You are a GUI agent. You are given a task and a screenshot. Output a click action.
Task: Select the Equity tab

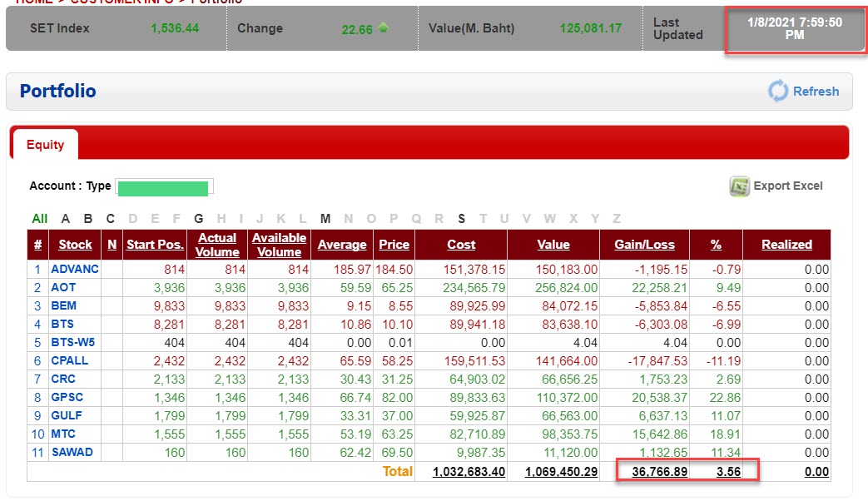[46, 145]
